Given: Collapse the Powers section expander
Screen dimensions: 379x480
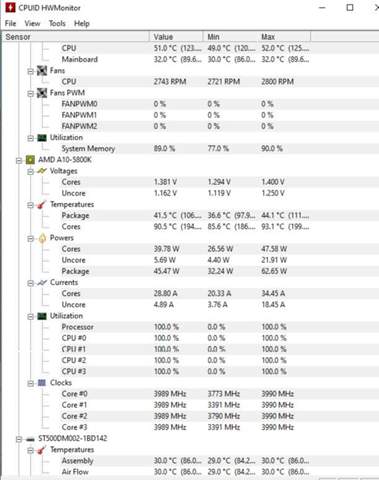Looking at the screenshot, I should (x=31, y=239).
